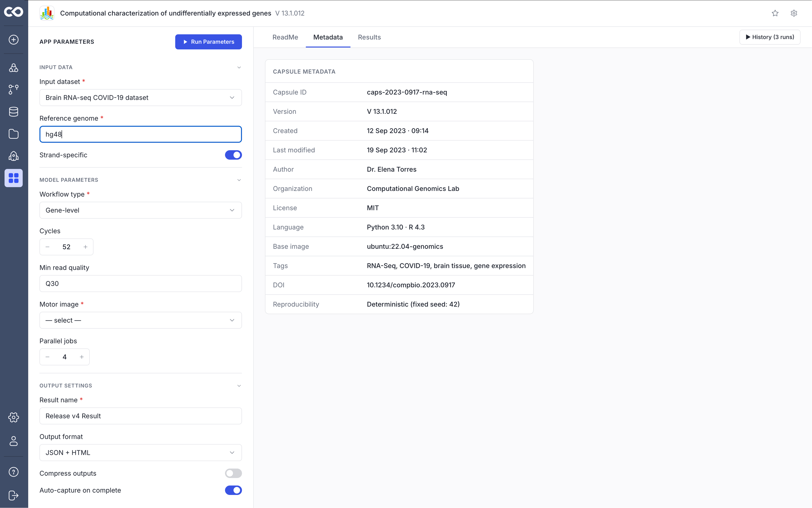Switch to the Results tab
This screenshot has width=812, height=508.
tap(369, 37)
